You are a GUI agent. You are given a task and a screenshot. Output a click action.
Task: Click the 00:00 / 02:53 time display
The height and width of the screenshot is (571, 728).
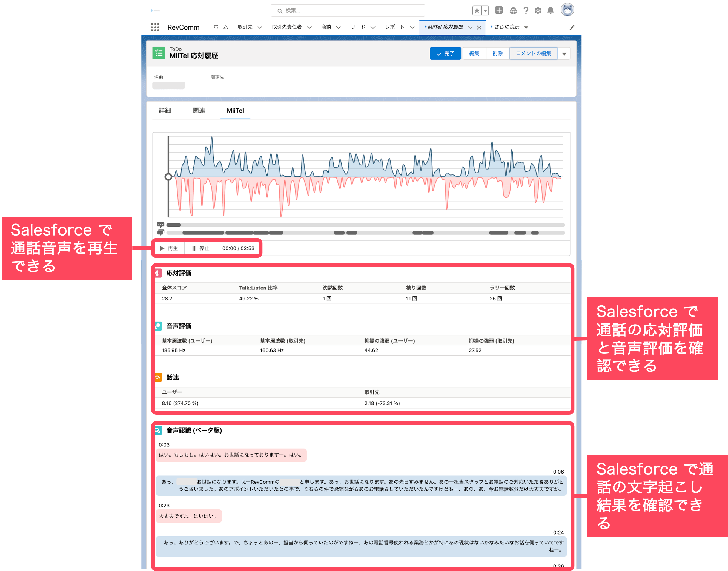tap(238, 248)
